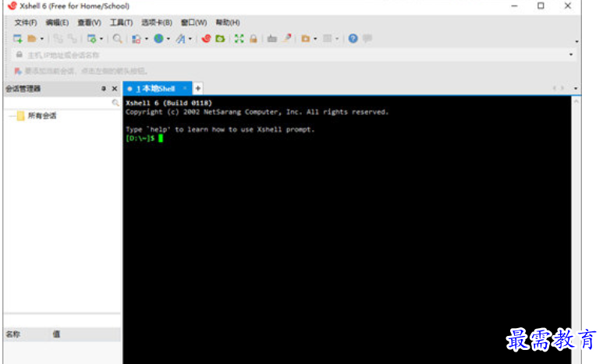Open the 窗口(W) menu
The width and height of the screenshot is (603, 364).
193,23
